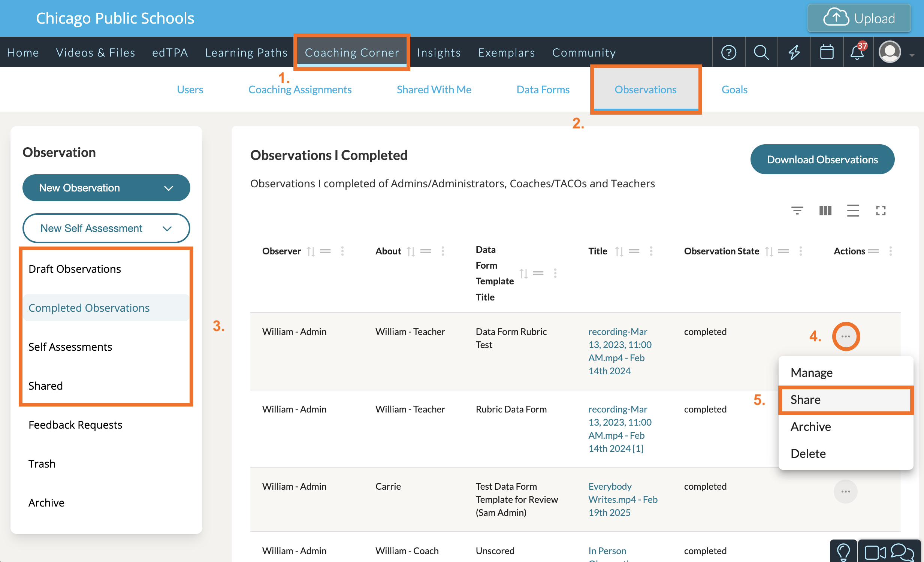
Task: Sort the Observer column
Action: pos(311,251)
